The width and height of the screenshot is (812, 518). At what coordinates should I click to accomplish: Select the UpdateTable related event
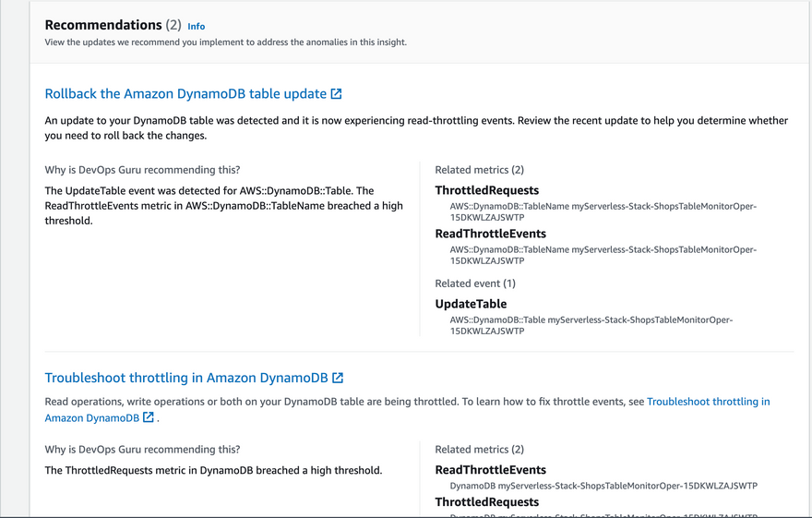(471, 304)
